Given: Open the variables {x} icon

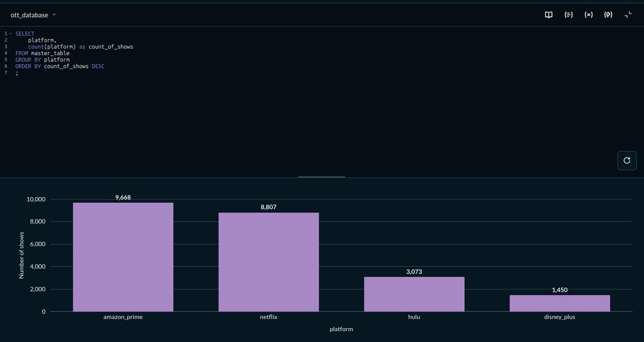Looking at the screenshot, I should tap(588, 15).
